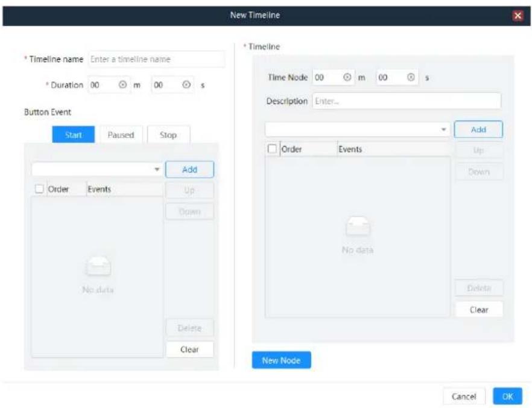
Task: Close the New Timeline dialog
Action: point(518,15)
